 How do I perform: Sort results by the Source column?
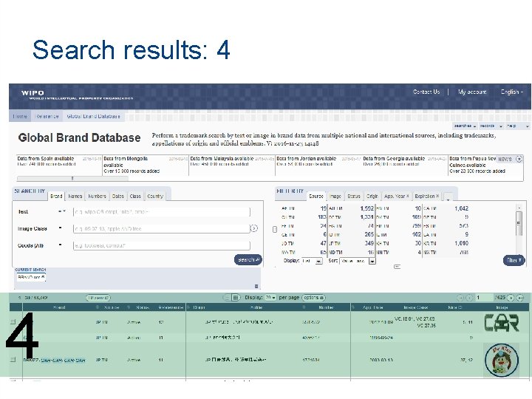[112, 307]
